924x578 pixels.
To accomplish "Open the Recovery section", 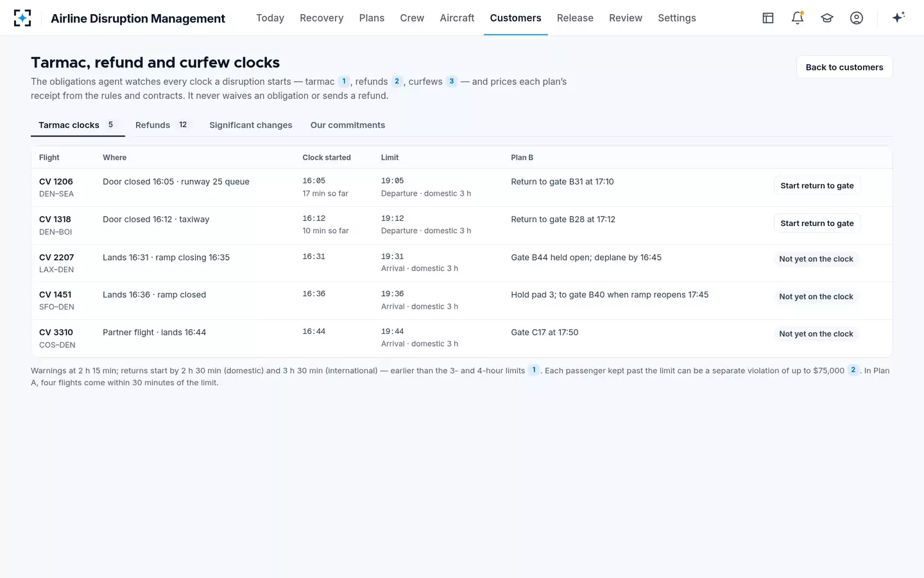I will (x=321, y=18).
